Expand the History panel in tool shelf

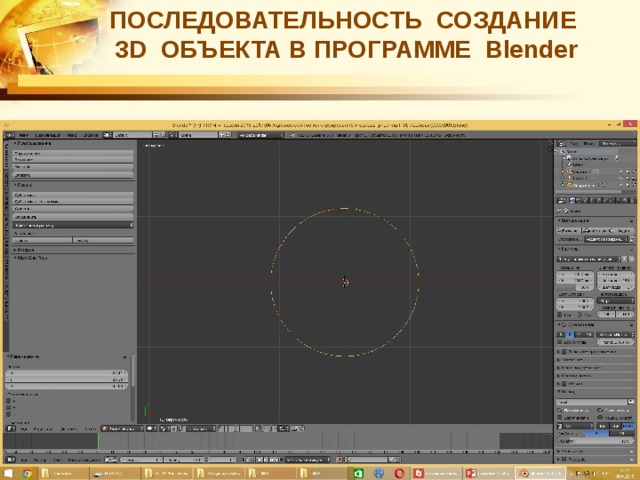coord(24,249)
